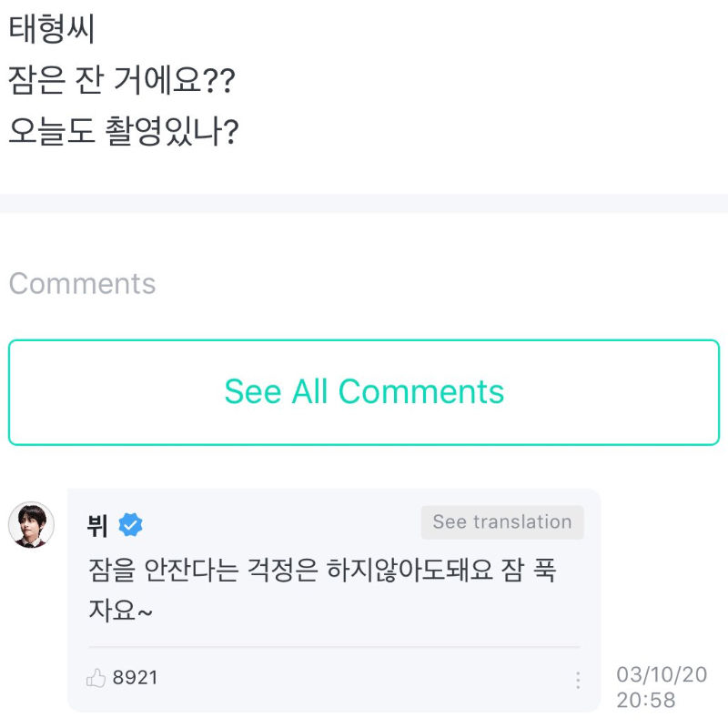Select the post line 태형씨
Screen dimensions: 728x728
pyautogui.click(x=52, y=30)
